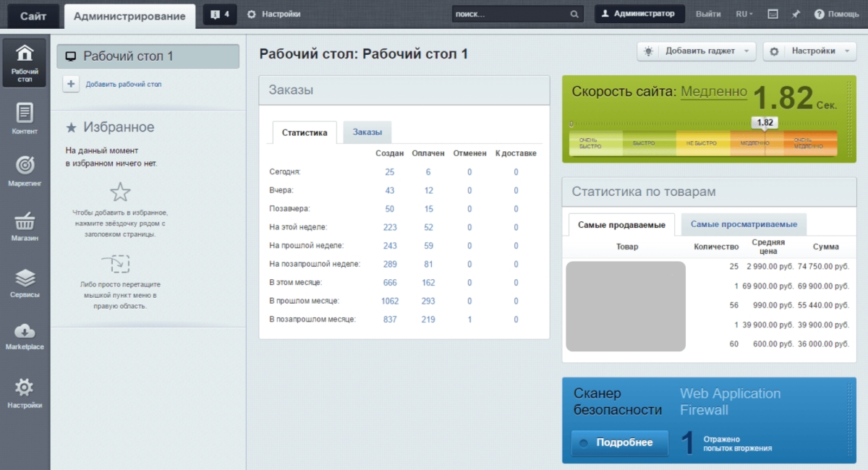Click the ОЧЕНЬ БЫСТРО speed segment
This screenshot has height=470, width=868.
tap(595, 143)
